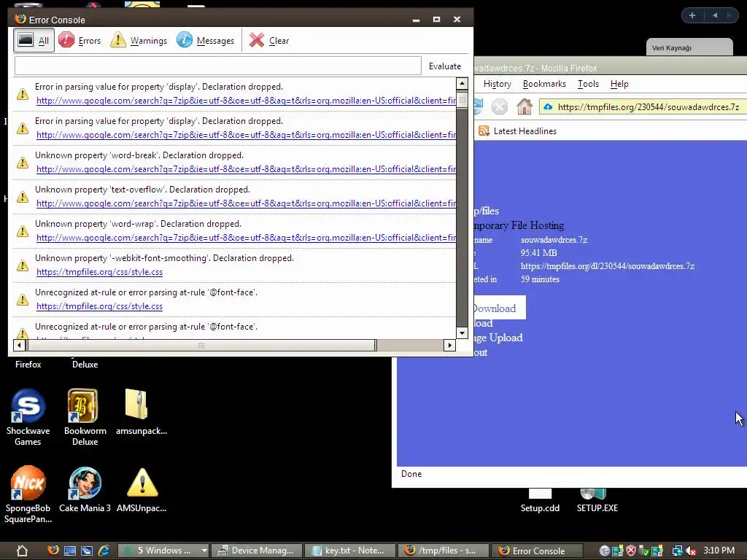Click 'Done' status bar text in Firefox
Viewport: 747px width, 560px height.
click(411, 474)
